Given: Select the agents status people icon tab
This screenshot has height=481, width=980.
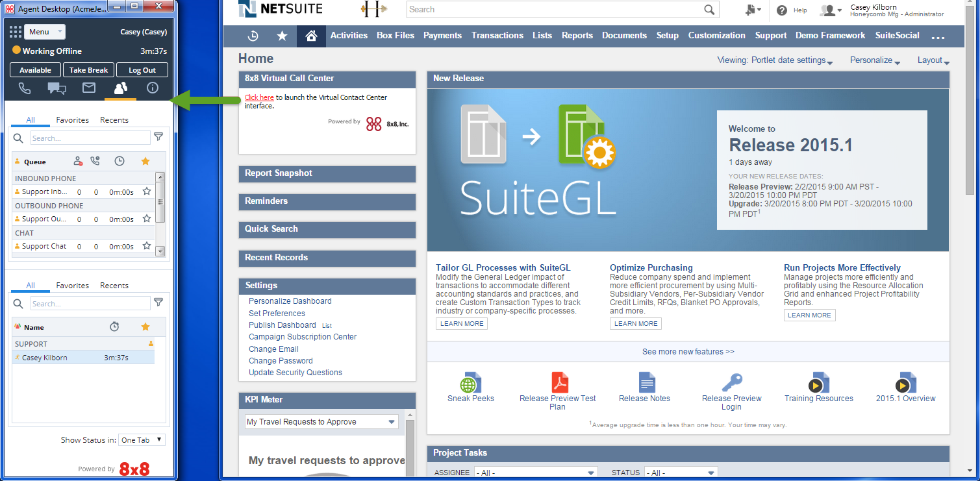Looking at the screenshot, I should pyautogui.click(x=121, y=88).
